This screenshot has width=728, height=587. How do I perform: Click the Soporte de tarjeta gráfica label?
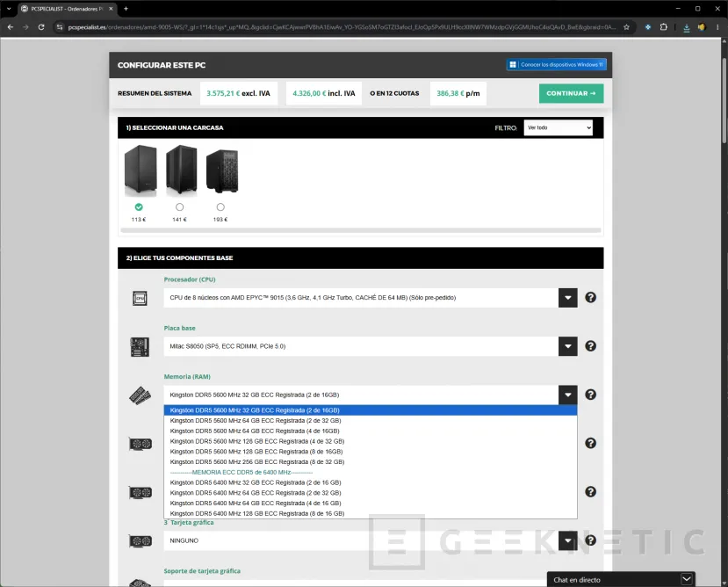(x=202, y=570)
